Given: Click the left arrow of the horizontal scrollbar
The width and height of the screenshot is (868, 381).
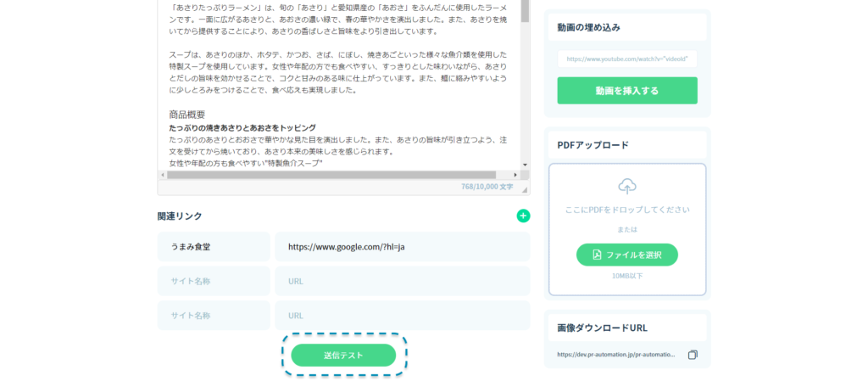Looking at the screenshot, I should tap(163, 175).
